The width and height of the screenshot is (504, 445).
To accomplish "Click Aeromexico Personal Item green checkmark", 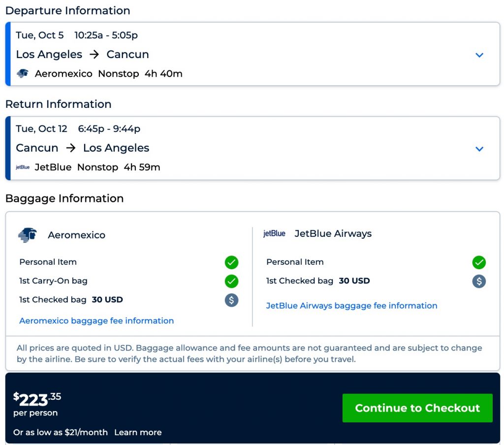I will click(231, 262).
